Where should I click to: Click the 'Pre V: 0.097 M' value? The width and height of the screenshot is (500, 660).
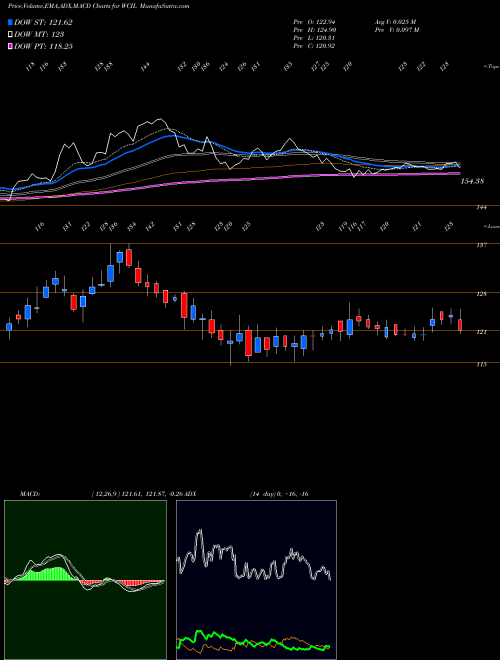tap(396, 30)
